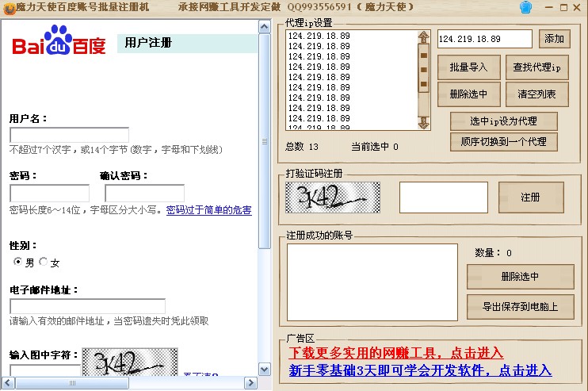The height and width of the screenshot is (391, 588).
Task: Click the IP list scroll-down arrow
Action: 424,123
